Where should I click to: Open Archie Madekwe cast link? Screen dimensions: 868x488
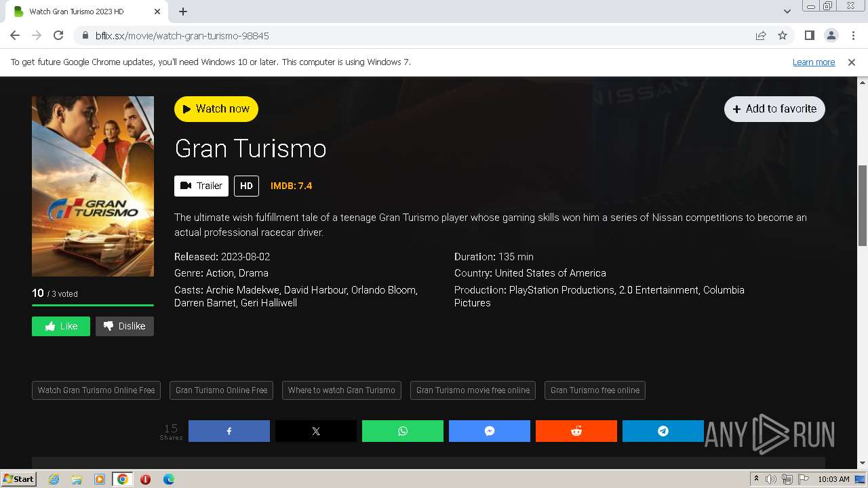[243, 290]
